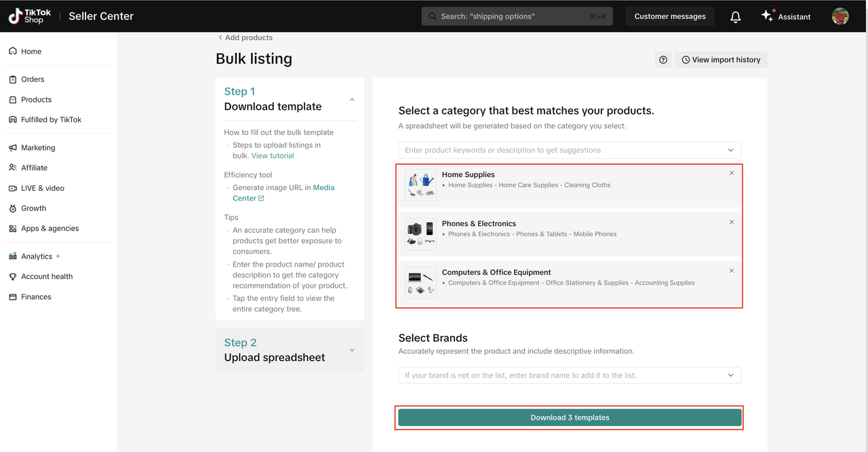The image size is (868, 452).
Task: Remove the Phones & Electronics category
Action: tap(732, 222)
